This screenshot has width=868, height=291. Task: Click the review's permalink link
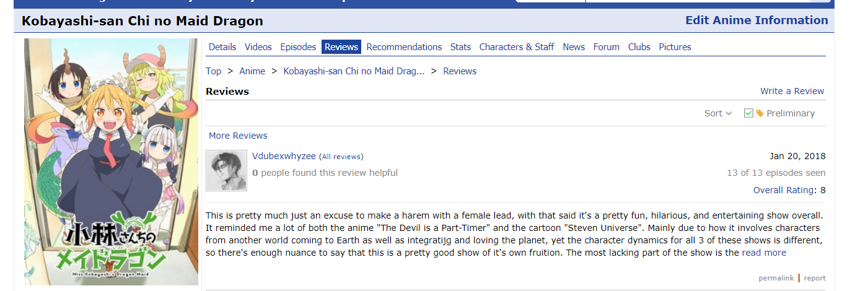[776, 278]
